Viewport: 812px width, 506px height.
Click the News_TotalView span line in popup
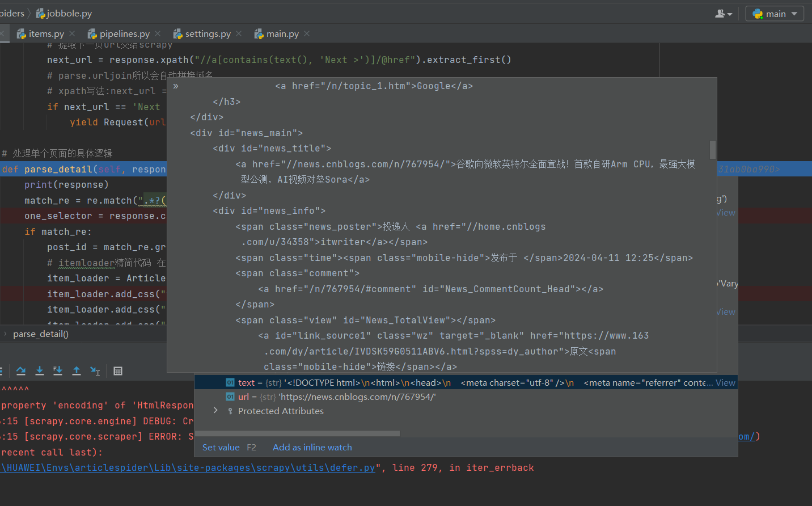366,321
